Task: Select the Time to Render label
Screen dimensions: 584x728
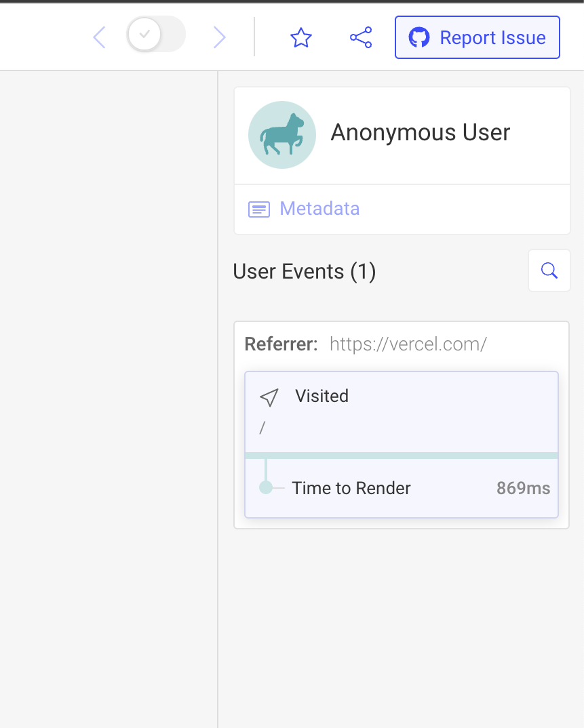Action: (351, 489)
